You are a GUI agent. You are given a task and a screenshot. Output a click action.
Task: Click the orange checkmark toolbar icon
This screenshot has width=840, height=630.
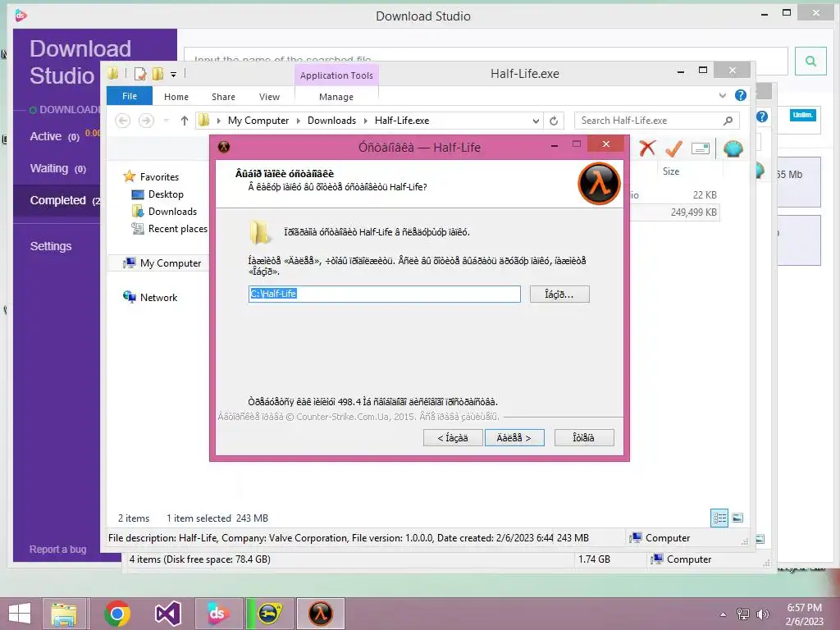click(x=673, y=148)
